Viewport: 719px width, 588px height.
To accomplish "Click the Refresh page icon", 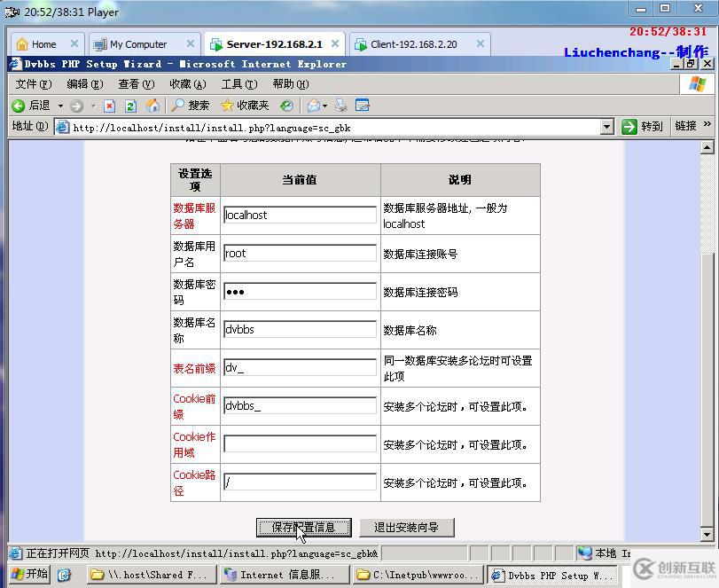I will coord(130,106).
